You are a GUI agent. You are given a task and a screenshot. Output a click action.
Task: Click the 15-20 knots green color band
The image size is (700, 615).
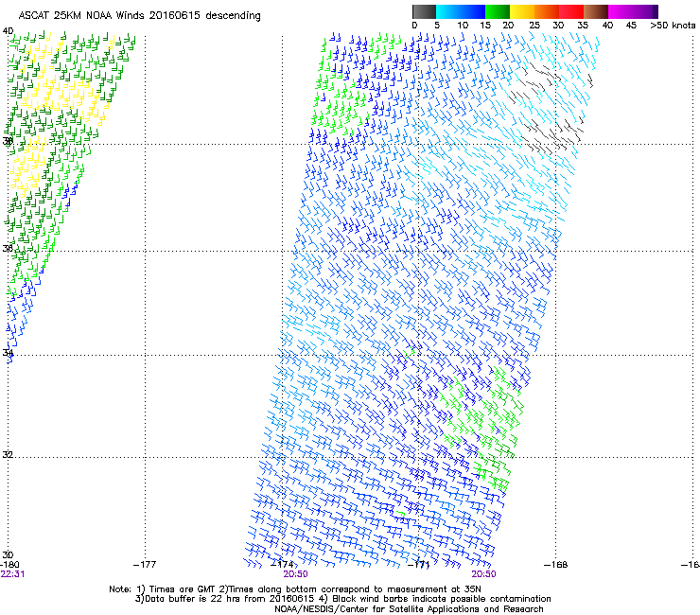click(x=498, y=11)
